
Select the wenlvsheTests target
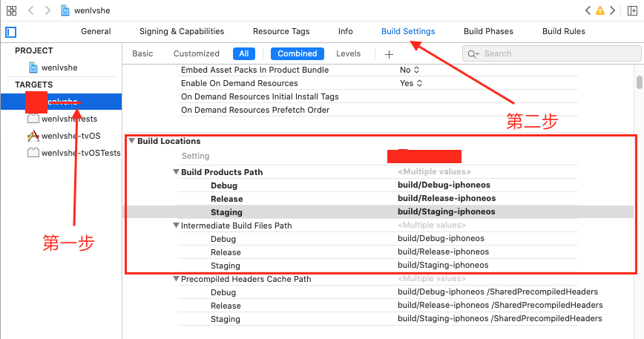coord(70,119)
